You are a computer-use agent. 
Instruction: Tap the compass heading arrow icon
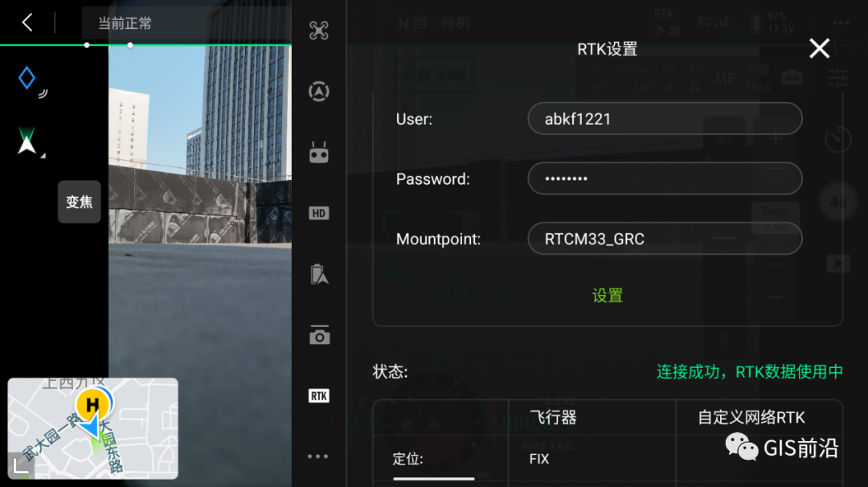coord(27,141)
